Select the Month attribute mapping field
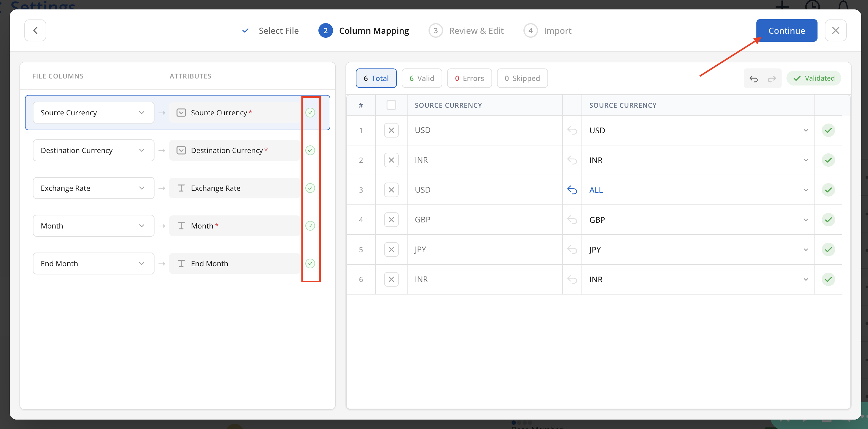Viewport: 868px width, 429px height. [235, 226]
